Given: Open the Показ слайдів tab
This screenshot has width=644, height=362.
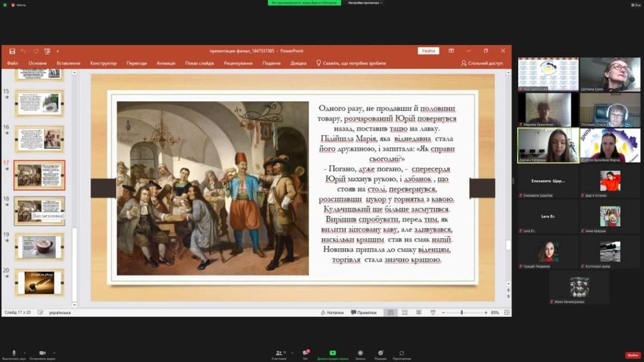Looking at the screenshot, I should pos(199,63).
